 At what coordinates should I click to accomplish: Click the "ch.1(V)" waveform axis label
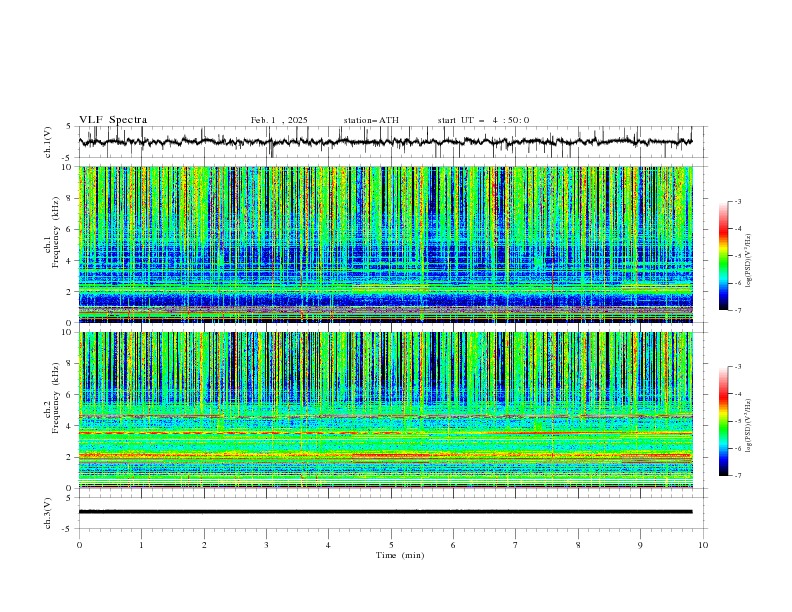48,142
